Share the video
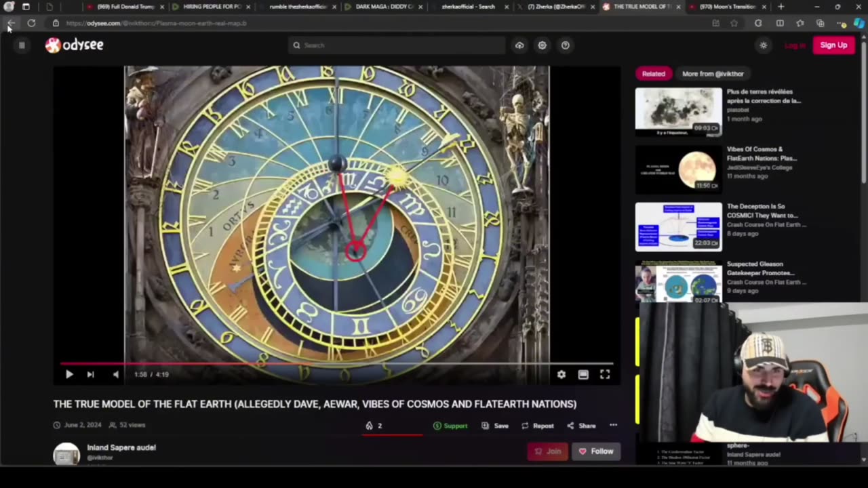 click(x=581, y=426)
